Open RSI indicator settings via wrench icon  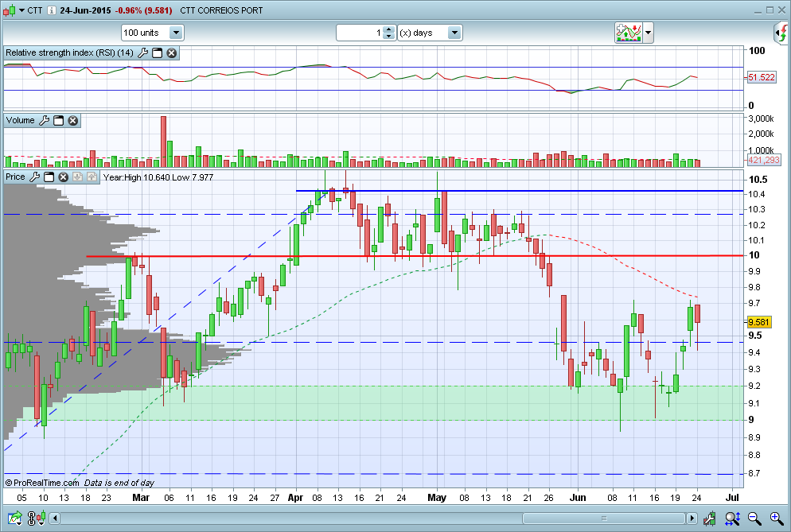[142, 52]
